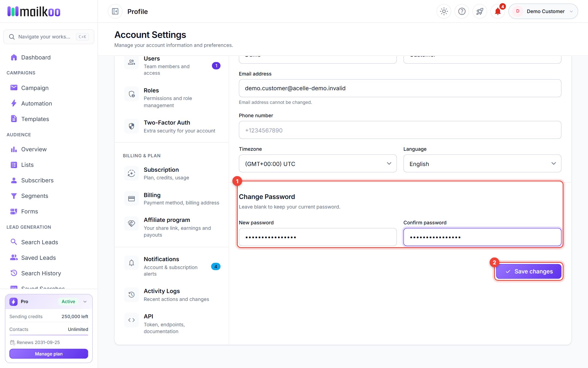Click Save changes button
588x368 pixels.
(x=529, y=272)
